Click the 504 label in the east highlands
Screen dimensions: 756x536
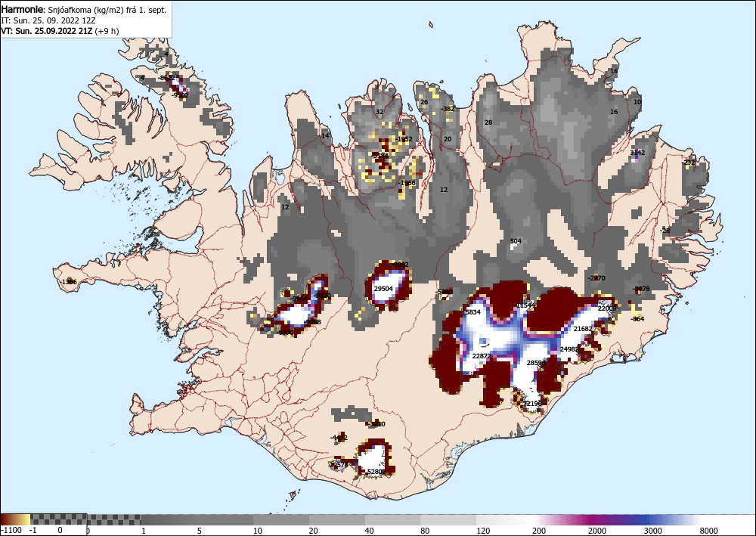click(516, 241)
